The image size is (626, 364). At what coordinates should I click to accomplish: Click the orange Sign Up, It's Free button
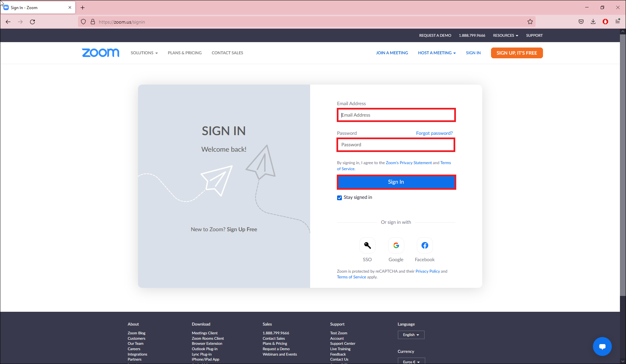point(517,53)
